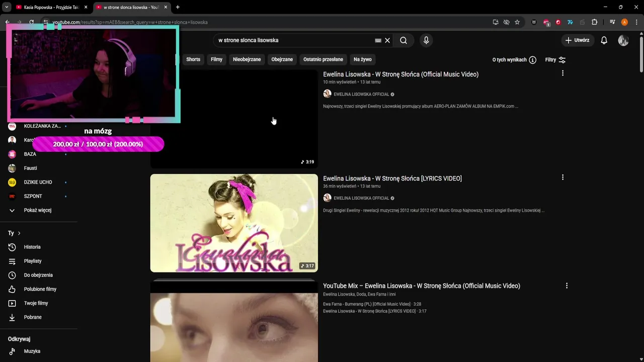Viewport: 644px width, 362px height.
Task: Open YouTube account avatar menu
Action: 623,40
